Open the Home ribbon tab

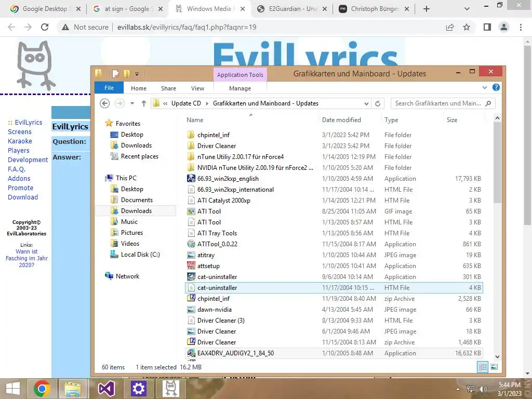tap(138, 88)
